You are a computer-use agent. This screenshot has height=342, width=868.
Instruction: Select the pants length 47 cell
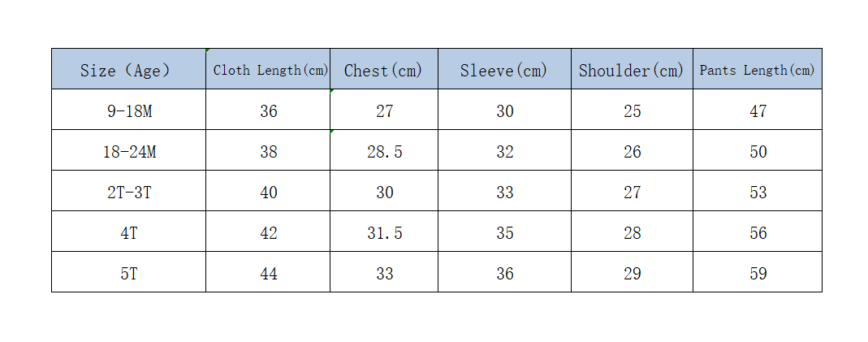click(758, 110)
